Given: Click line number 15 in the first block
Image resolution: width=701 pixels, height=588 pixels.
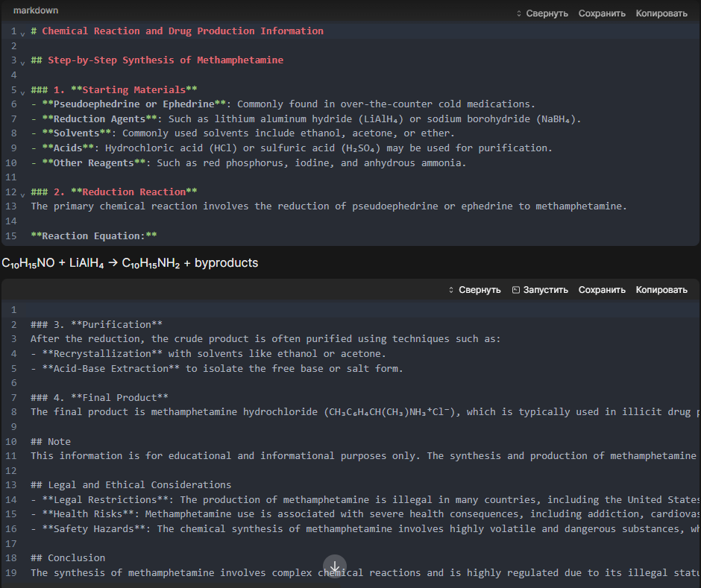Looking at the screenshot, I should pyautogui.click(x=11, y=235).
